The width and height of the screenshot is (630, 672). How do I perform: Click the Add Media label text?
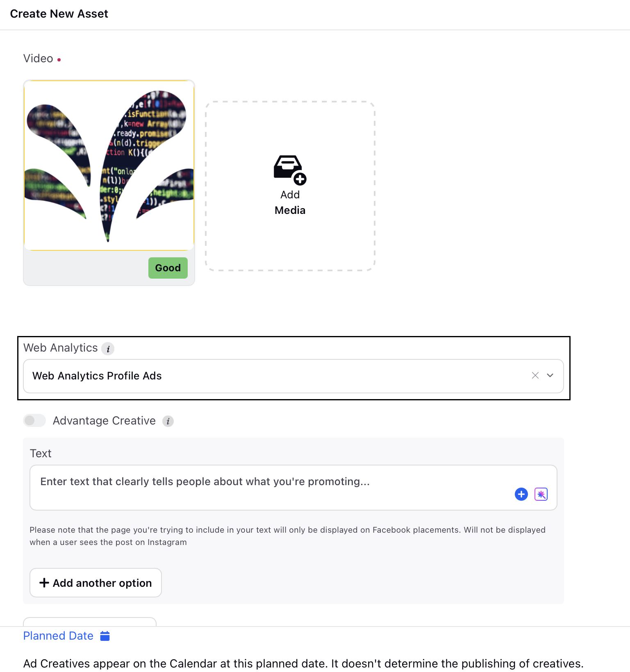[x=290, y=202]
